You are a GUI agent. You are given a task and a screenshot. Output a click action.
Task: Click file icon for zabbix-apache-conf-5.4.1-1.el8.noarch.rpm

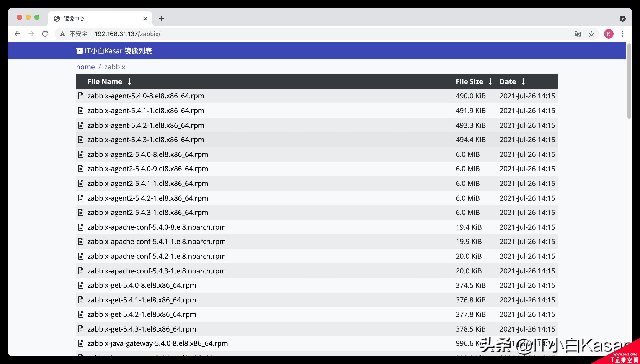point(80,242)
